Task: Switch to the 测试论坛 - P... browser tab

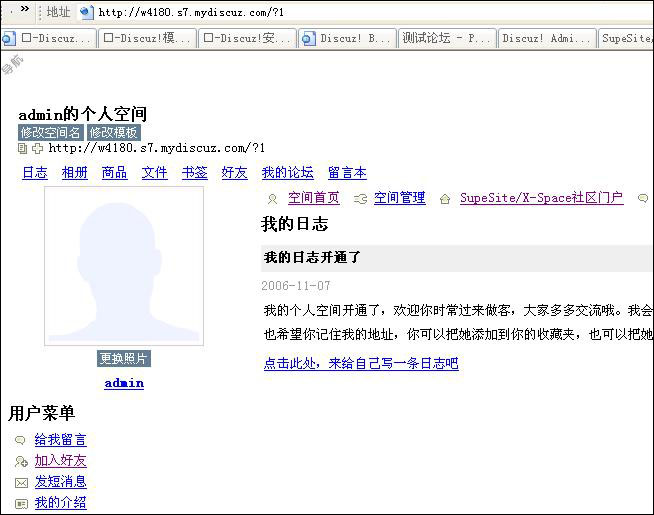Action: 447,38
